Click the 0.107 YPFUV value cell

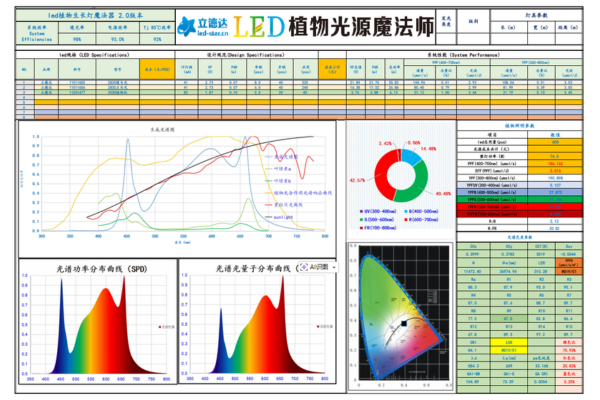(555, 185)
